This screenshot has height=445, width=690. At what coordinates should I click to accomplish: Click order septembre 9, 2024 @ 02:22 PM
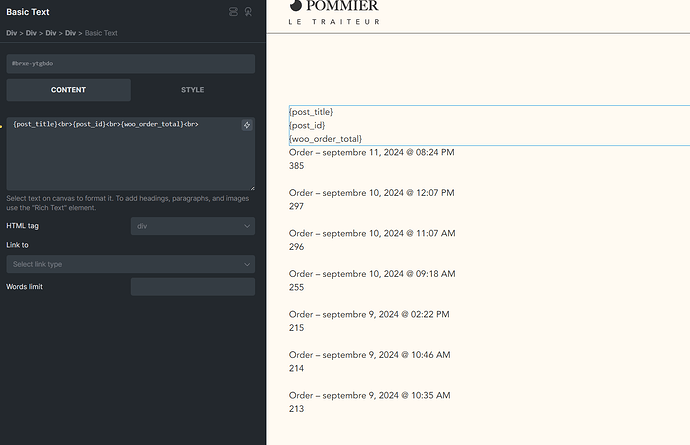click(369, 314)
